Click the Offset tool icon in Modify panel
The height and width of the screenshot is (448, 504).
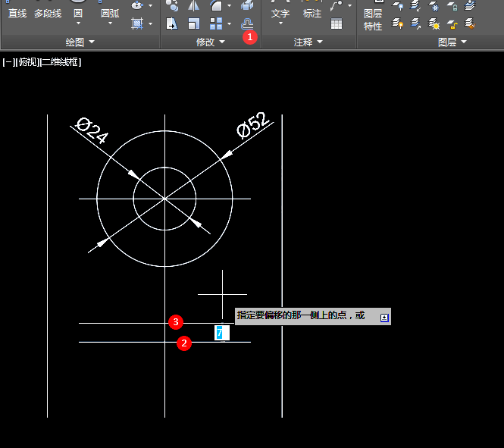247,24
